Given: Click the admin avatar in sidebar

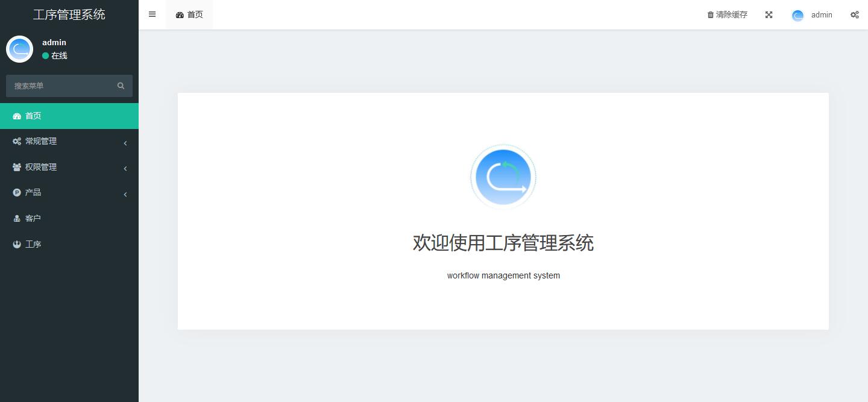Looking at the screenshot, I should click(19, 49).
